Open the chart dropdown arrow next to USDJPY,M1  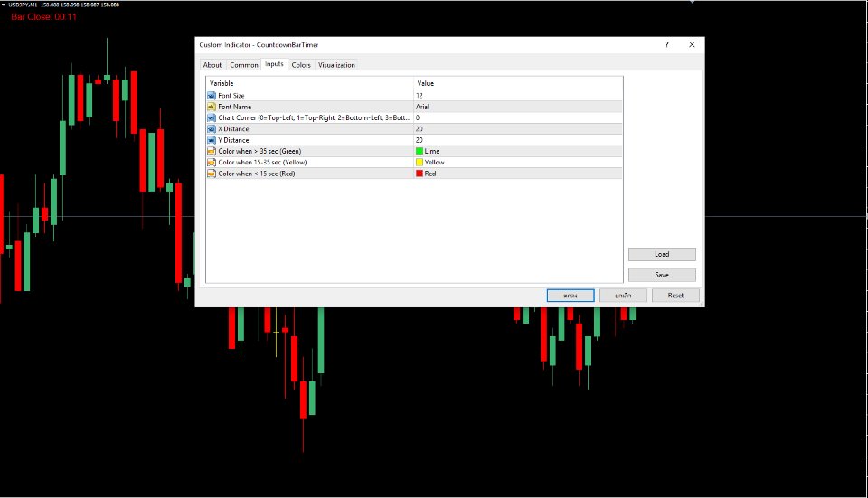[4, 5]
